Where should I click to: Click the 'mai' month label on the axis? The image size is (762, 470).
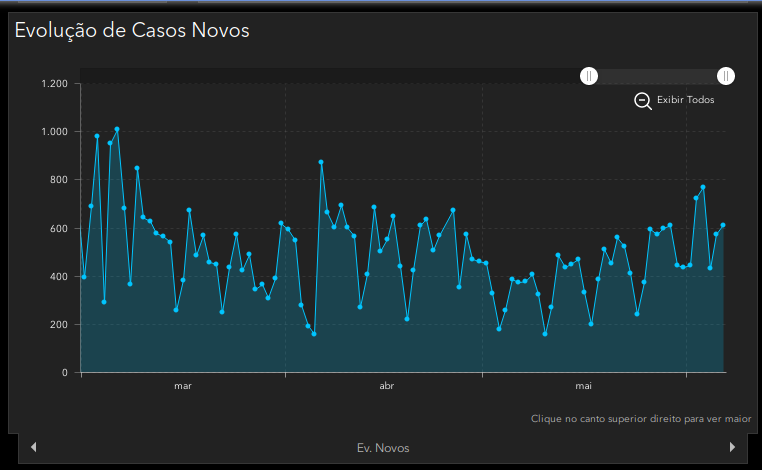[584, 386]
